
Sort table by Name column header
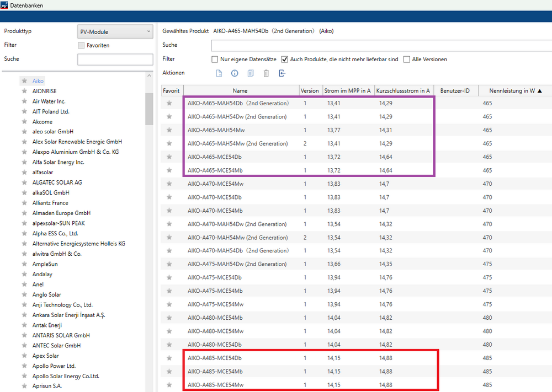coord(240,90)
